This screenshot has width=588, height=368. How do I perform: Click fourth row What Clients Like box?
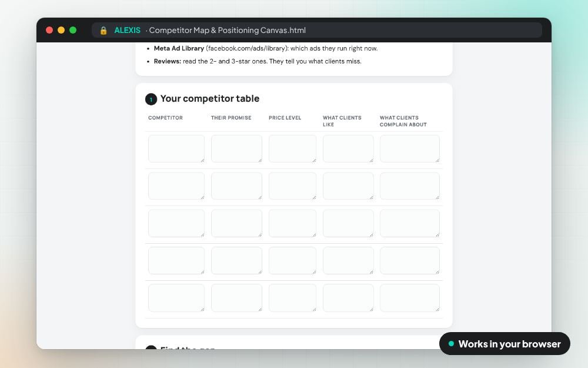348,261
